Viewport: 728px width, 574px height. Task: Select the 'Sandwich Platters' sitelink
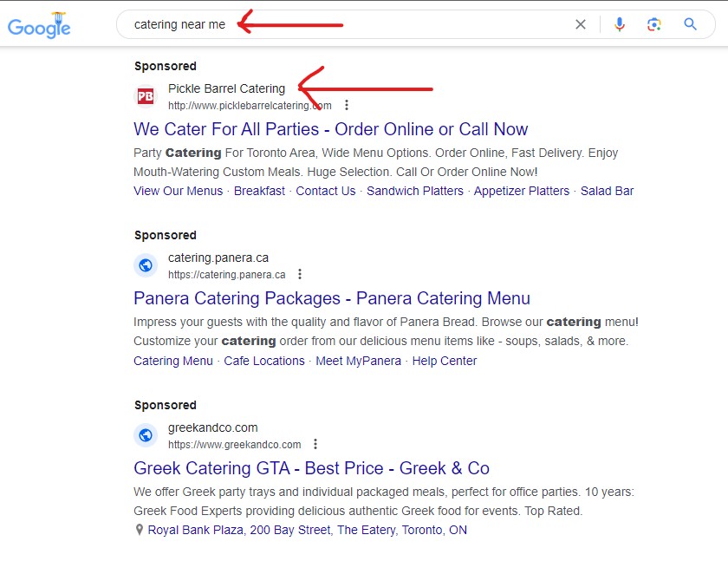[x=414, y=191]
